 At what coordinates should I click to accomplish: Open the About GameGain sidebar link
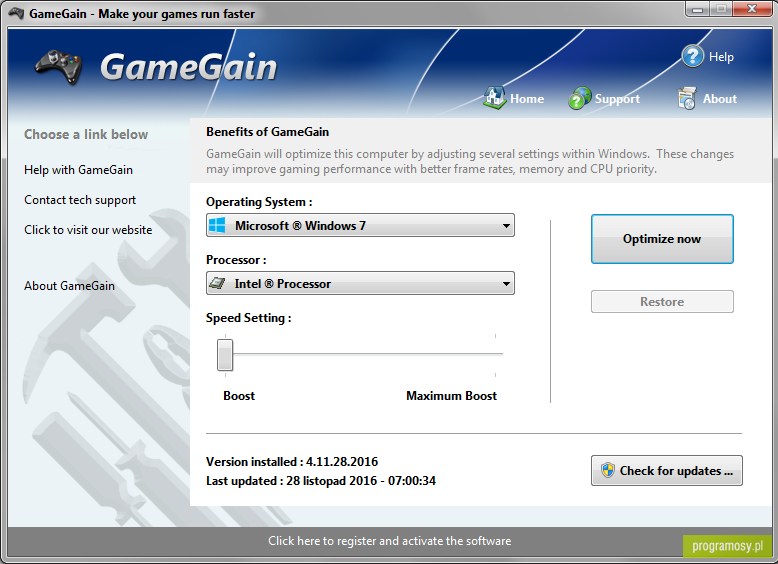coord(69,286)
